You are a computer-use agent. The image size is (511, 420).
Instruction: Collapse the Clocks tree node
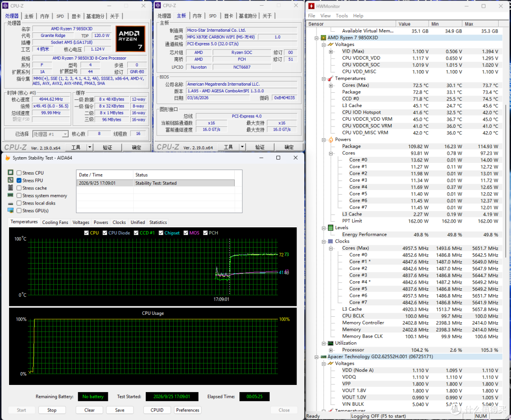tap(324, 241)
